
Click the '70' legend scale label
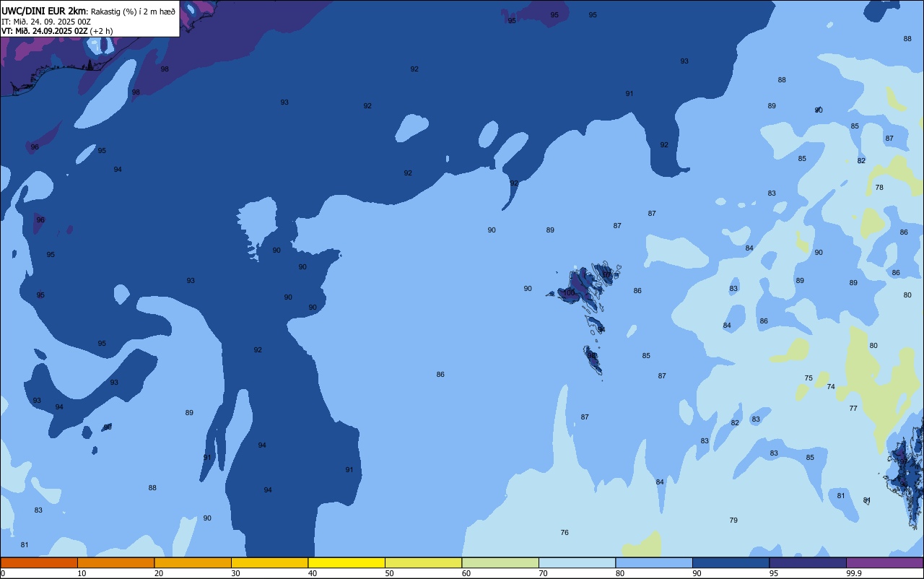543,573
